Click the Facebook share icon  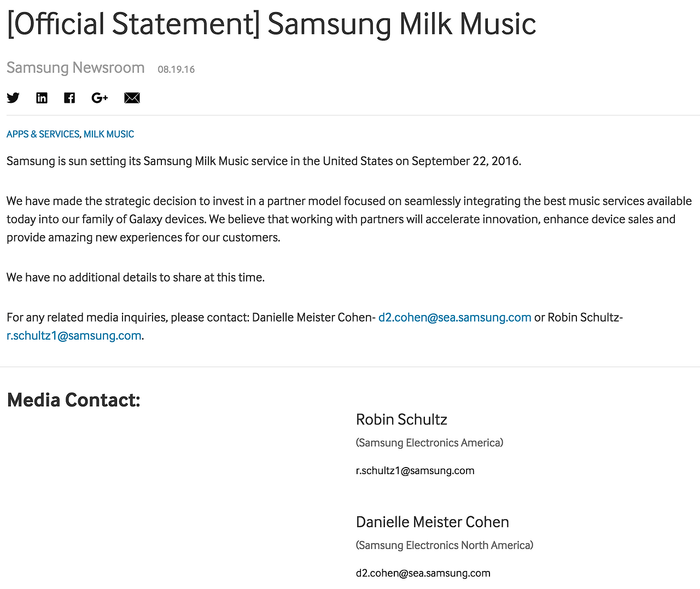point(69,98)
